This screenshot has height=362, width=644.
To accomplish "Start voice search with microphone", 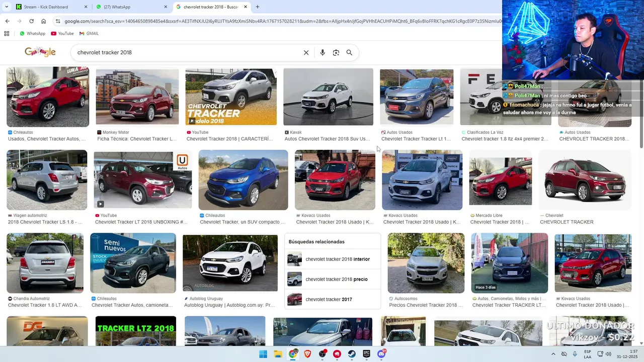I will (x=323, y=52).
